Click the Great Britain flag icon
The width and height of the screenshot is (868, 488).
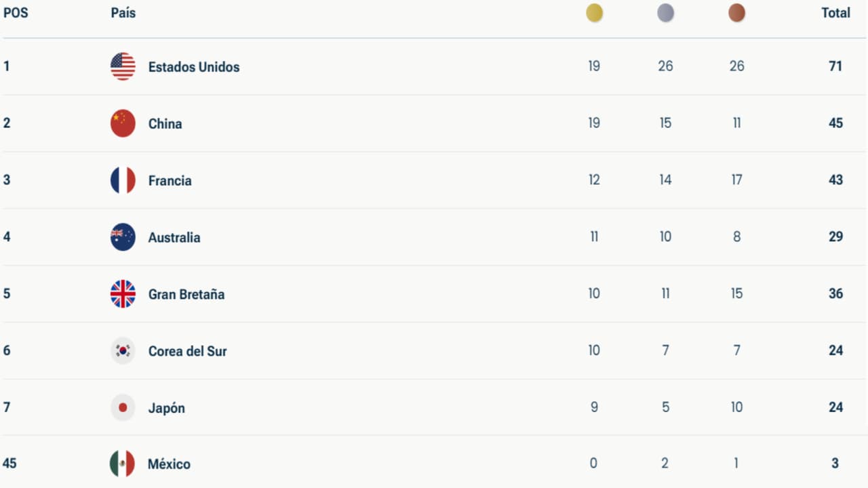click(x=123, y=294)
